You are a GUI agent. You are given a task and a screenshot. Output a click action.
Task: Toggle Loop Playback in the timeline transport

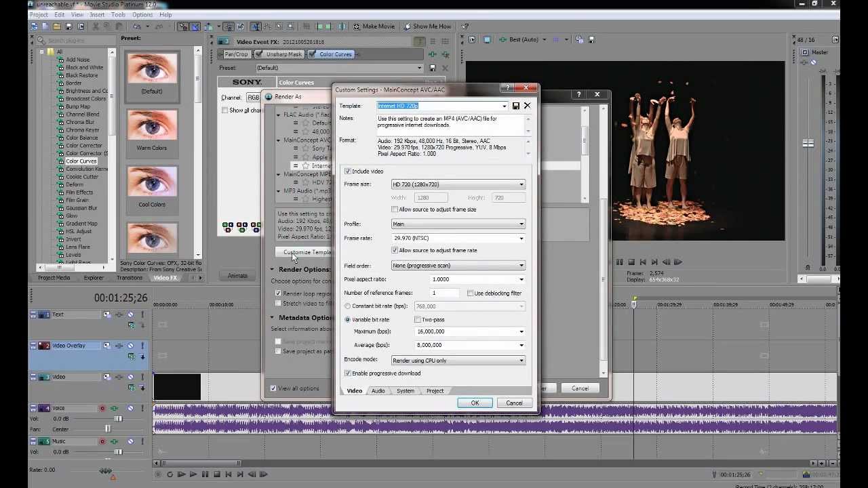coord(170,474)
